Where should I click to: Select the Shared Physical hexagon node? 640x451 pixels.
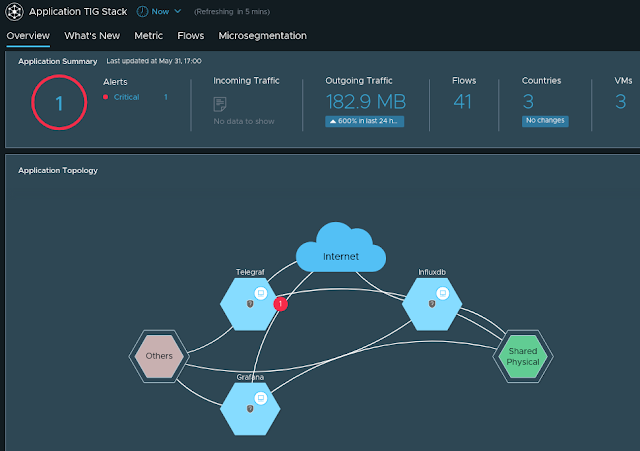click(x=523, y=356)
